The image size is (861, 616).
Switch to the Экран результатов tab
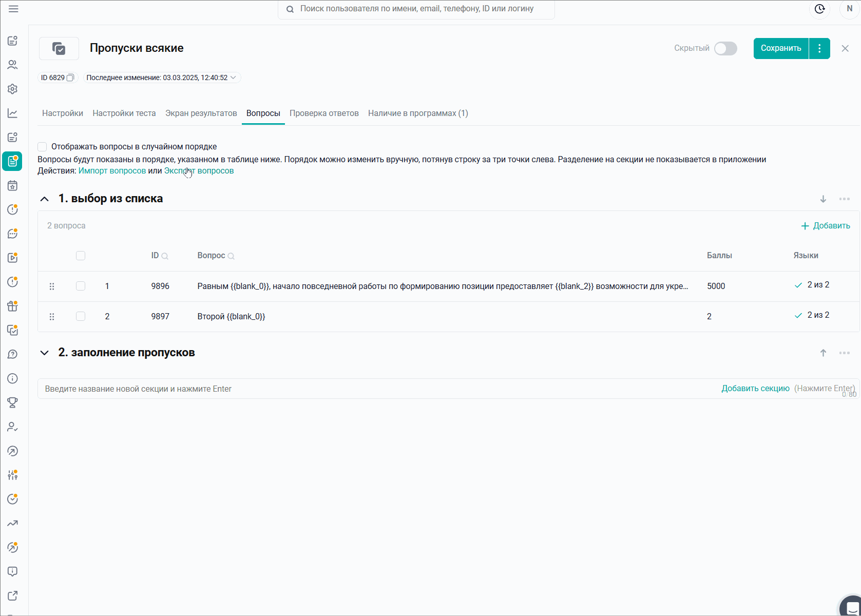tap(201, 113)
